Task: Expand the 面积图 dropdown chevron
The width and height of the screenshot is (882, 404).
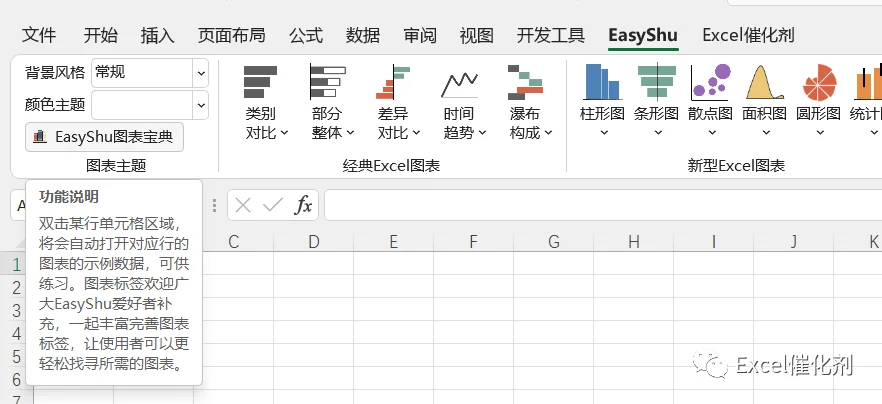Action: [766, 133]
